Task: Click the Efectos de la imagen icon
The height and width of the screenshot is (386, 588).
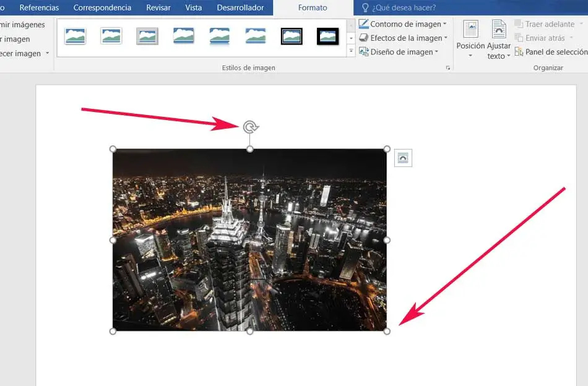Action: point(363,38)
